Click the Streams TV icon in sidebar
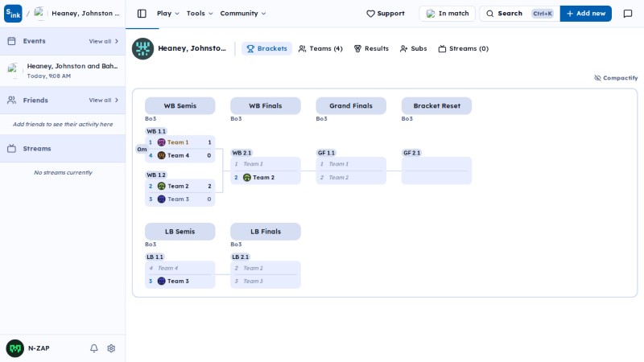 pyautogui.click(x=11, y=149)
